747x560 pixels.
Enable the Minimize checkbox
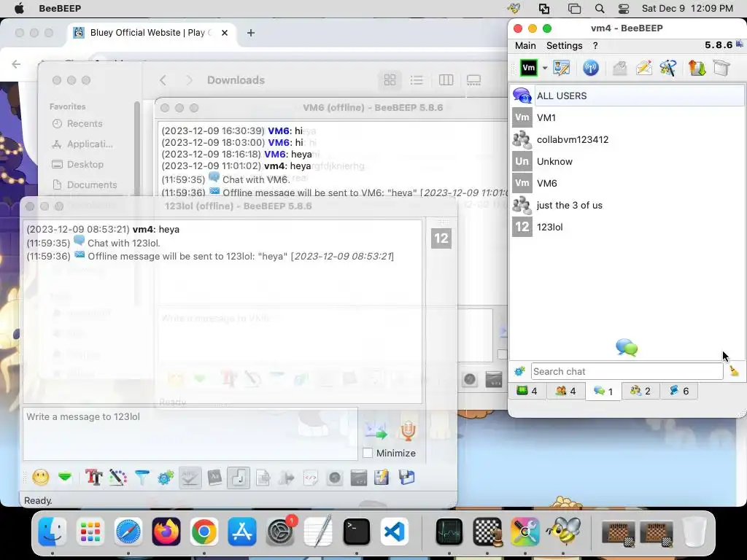point(368,453)
